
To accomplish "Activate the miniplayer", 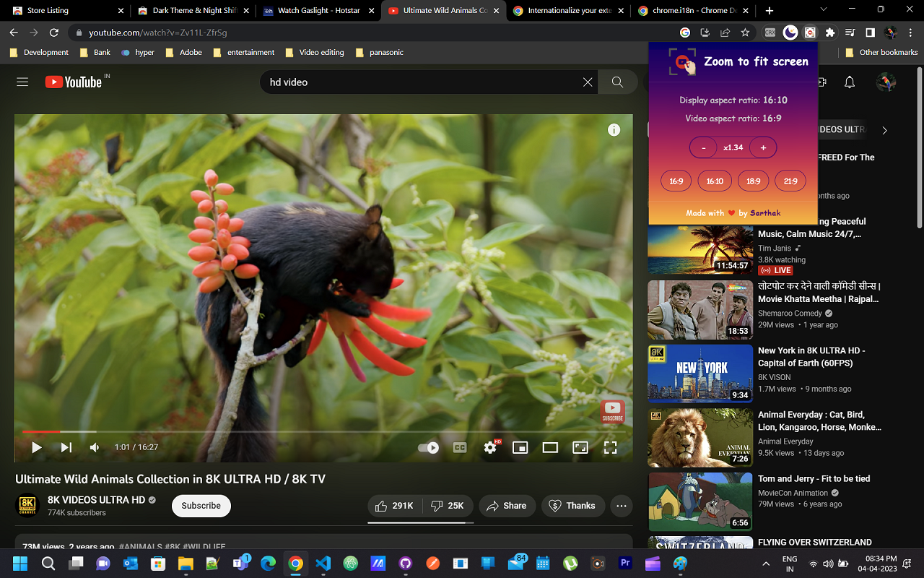I will tap(520, 447).
